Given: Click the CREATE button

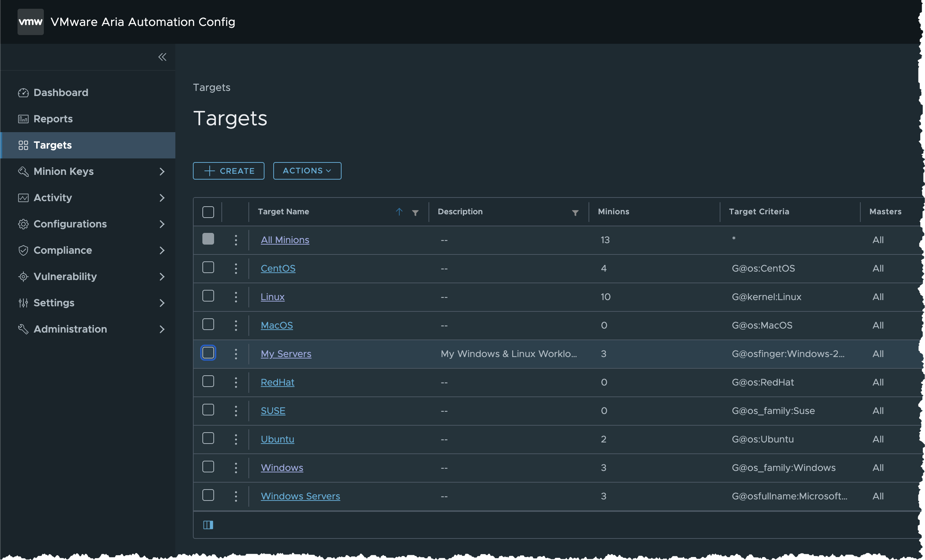Looking at the screenshot, I should [229, 171].
